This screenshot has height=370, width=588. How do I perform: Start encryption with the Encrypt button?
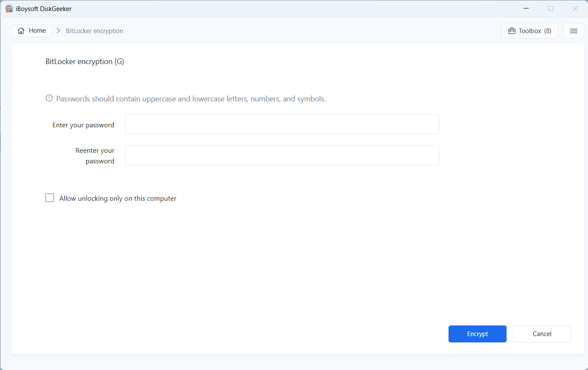pos(477,334)
